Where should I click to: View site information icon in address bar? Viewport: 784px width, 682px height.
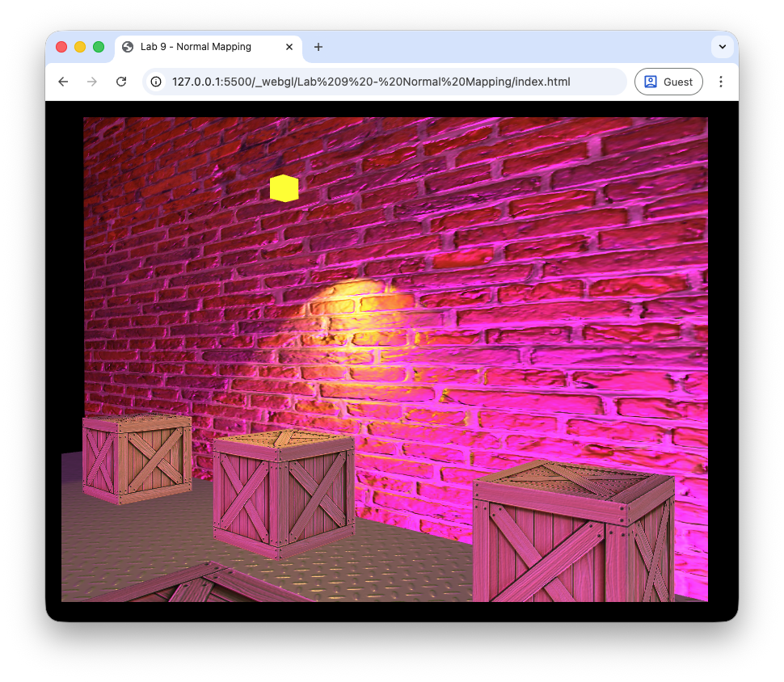point(157,82)
